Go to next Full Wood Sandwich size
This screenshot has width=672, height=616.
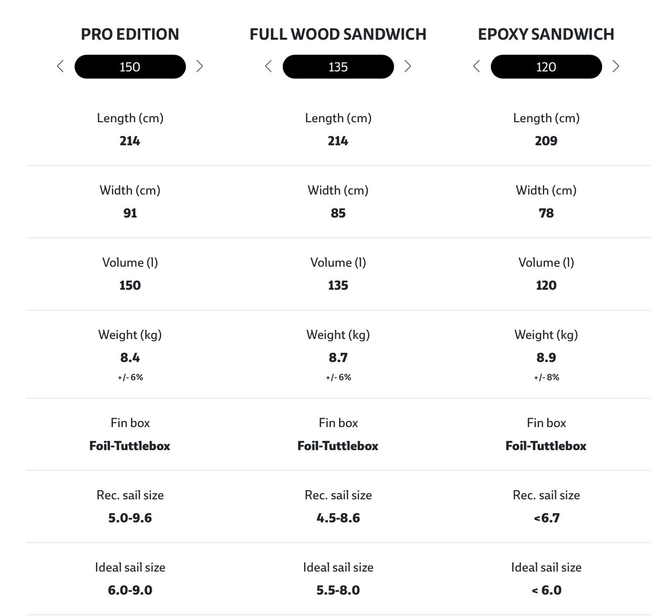pos(408,66)
